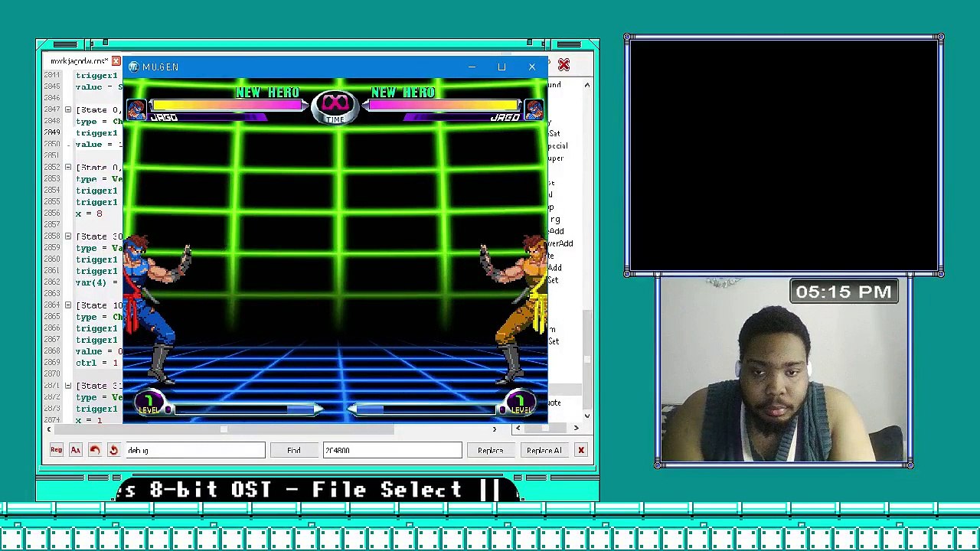Viewport: 980px width, 551px height.
Task: Click the code text 'x = 8'
Action: click(89, 214)
